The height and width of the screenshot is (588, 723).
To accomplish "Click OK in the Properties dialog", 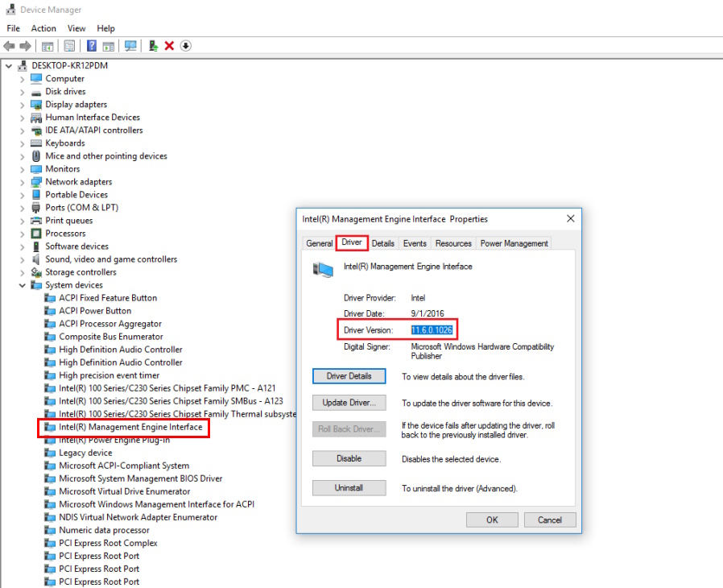I will click(492, 520).
